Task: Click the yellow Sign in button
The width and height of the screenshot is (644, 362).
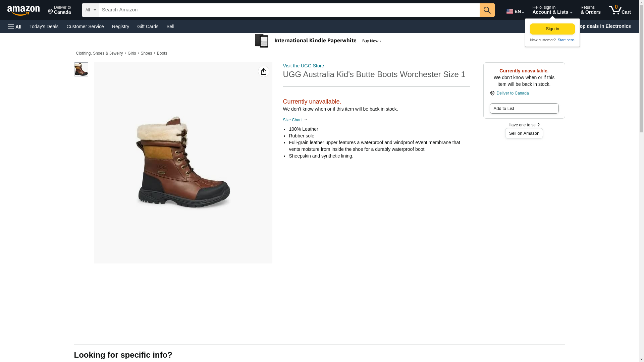Action: click(x=552, y=29)
